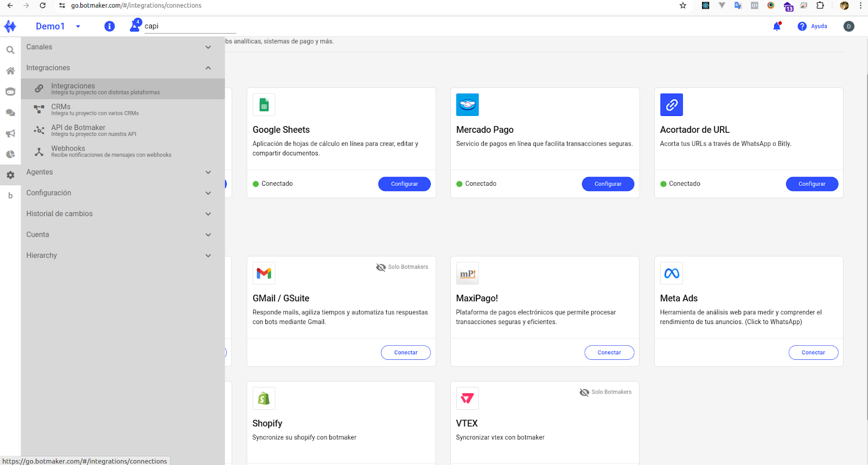This screenshot has width=868, height=465.
Task: Configure the Mercado Pago integration
Action: pyautogui.click(x=608, y=184)
